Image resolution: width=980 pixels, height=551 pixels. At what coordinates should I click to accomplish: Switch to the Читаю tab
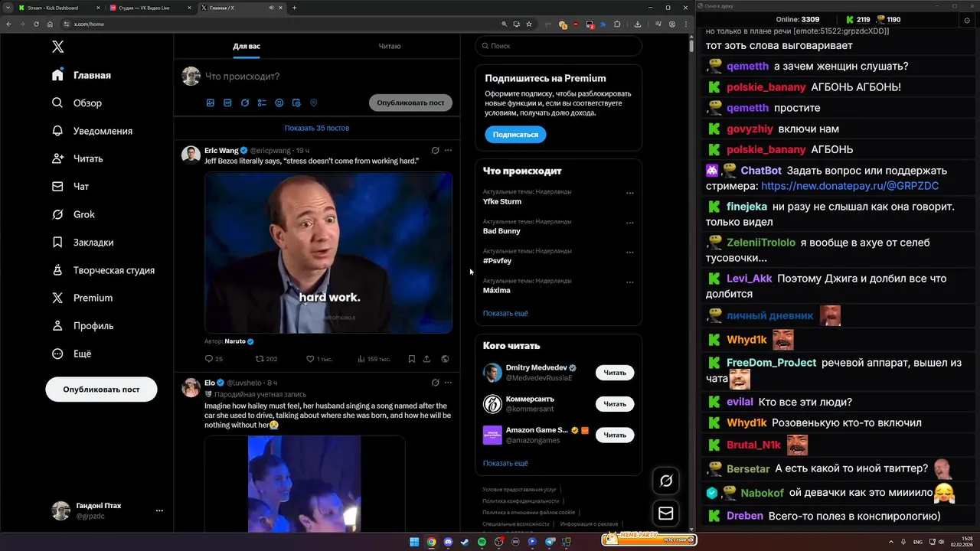click(x=390, y=46)
